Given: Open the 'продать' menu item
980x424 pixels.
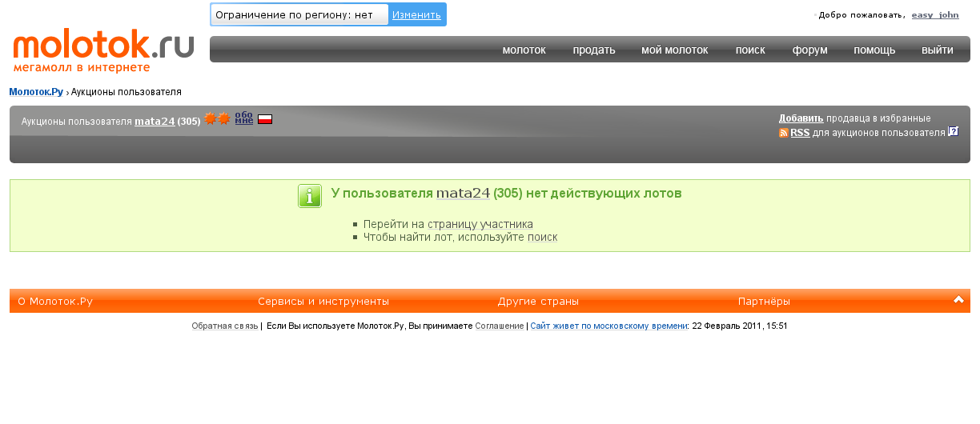Looking at the screenshot, I should pyautogui.click(x=594, y=50).
